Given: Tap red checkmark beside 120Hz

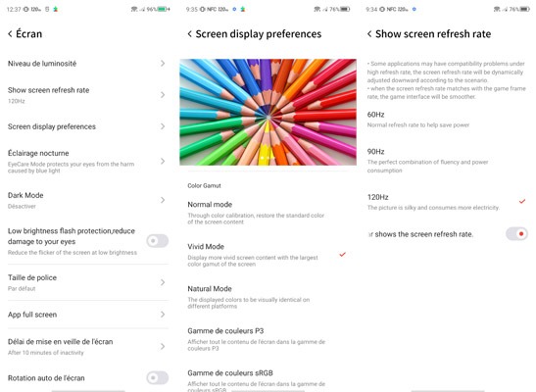Looking at the screenshot, I should pyautogui.click(x=522, y=201).
